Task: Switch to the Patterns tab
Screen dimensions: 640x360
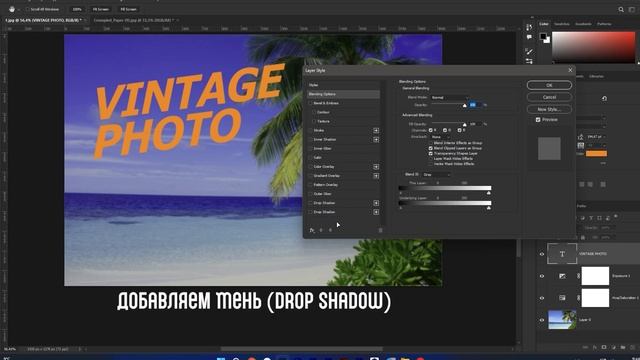Action: pyautogui.click(x=604, y=24)
